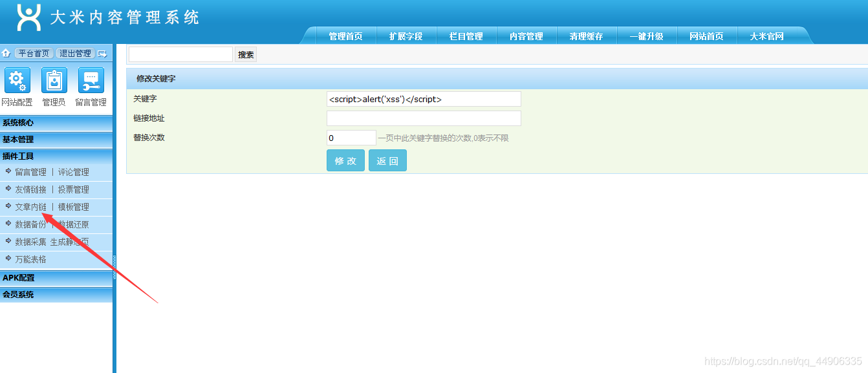
Task: Go to the 栏目管理 tab
Action: click(x=466, y=36)
